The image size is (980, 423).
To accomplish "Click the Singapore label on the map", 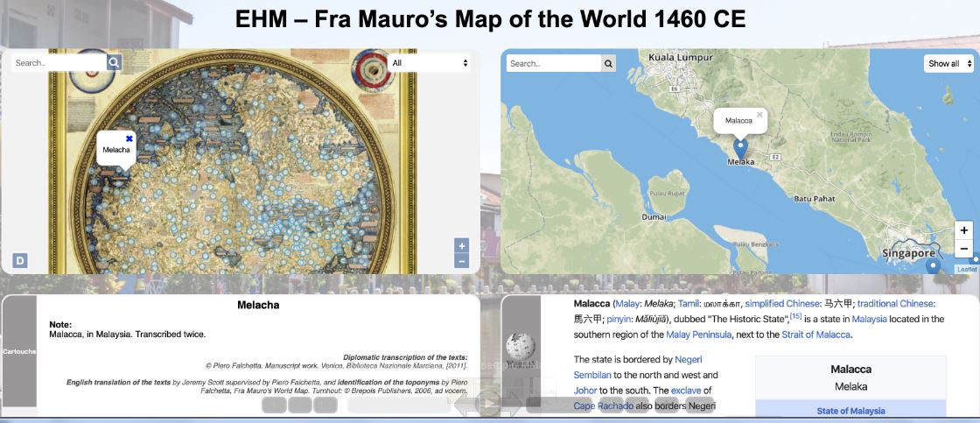I will [x=909, y=253].
